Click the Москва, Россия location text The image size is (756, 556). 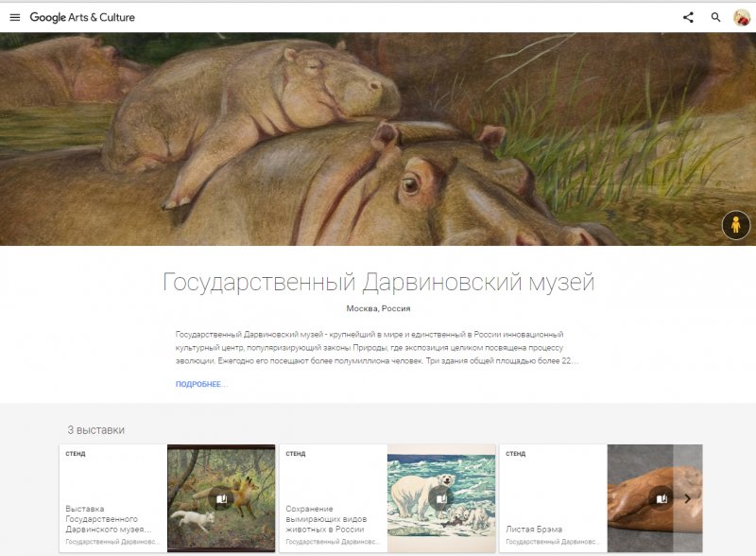[x=378, y=308]
